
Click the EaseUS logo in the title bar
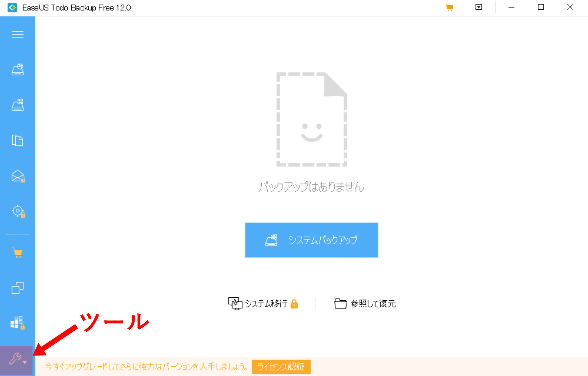click(x=12, y=7)
